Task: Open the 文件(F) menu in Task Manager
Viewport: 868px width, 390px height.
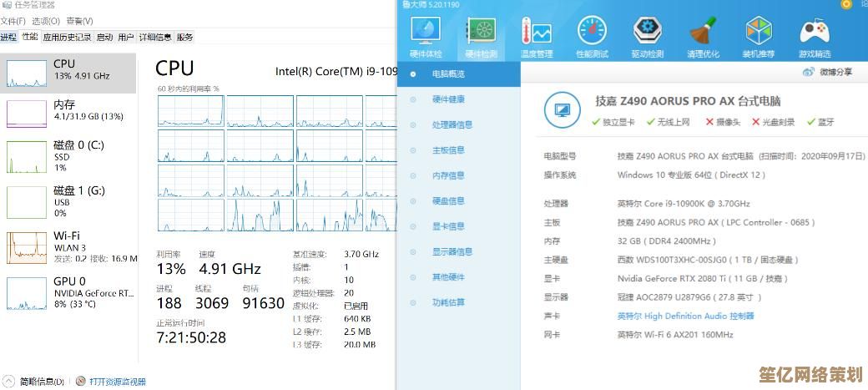Action: (13, 21)
